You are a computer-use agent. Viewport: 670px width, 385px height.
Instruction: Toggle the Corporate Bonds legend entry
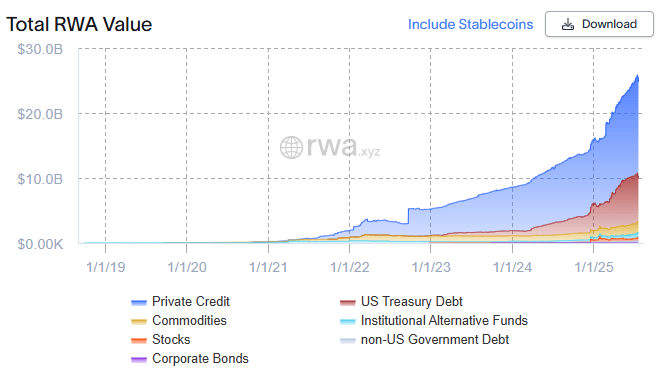pyautogui.click(x=190, y=359)
